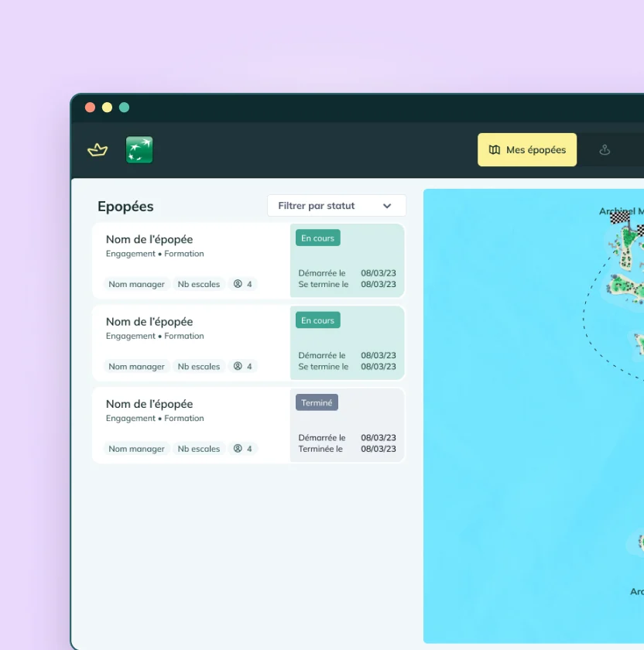Click the participants icon on the second card
The image size is (644, 650).
tap(238, 366)
